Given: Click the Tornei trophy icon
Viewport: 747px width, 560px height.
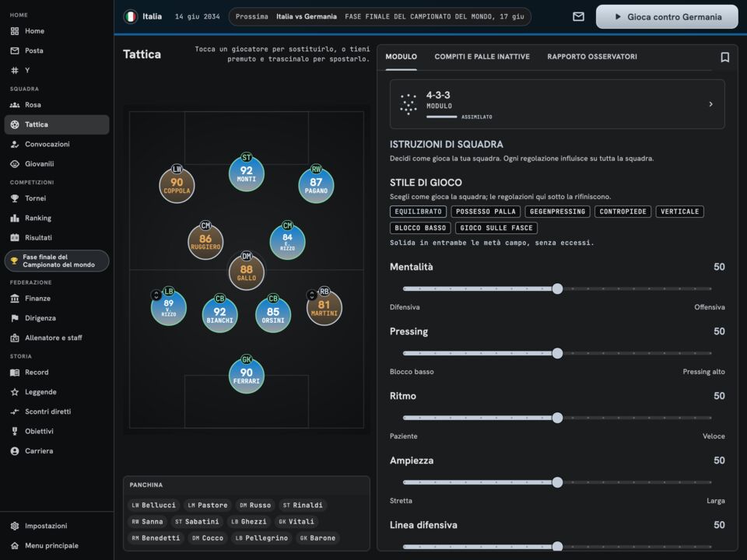Looking at the screenshot, I should point(15,198).
